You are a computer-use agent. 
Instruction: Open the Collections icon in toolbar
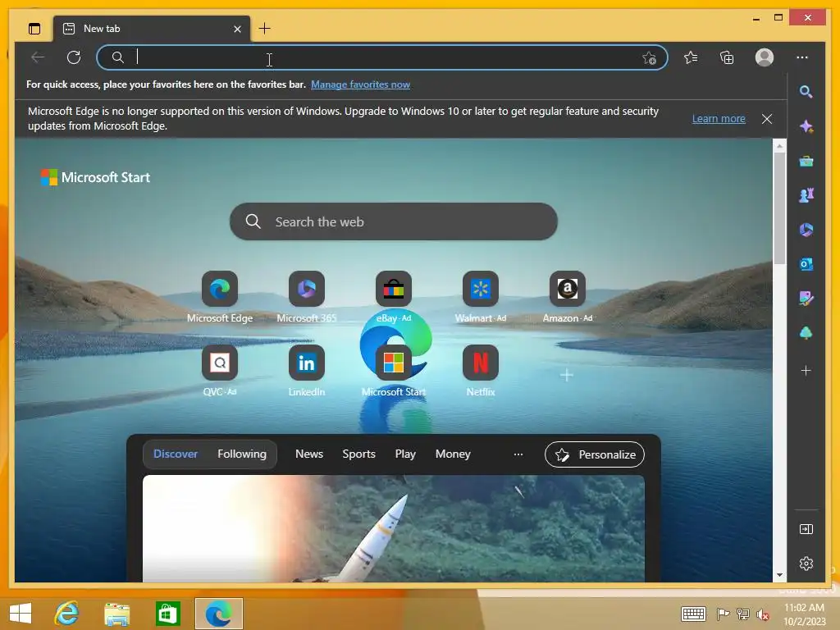point(727,57)
